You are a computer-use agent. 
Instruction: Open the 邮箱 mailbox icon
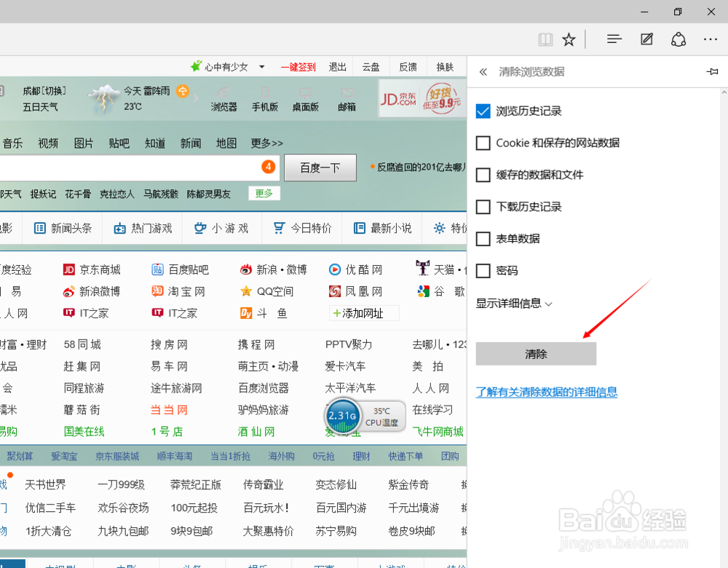[347, 99]
